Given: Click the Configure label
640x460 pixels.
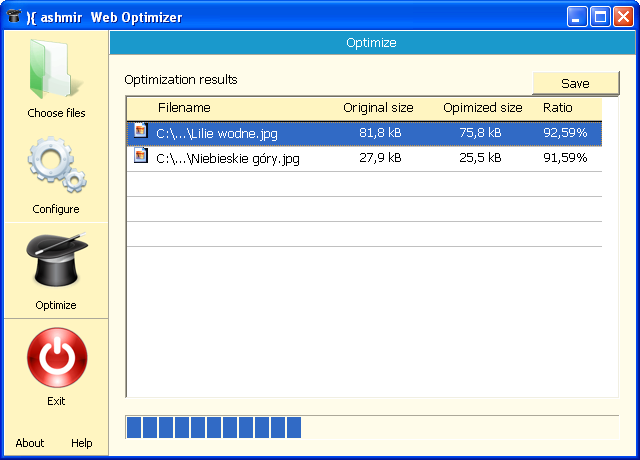Looking at the screenshot, I should (x=56, y=209).
